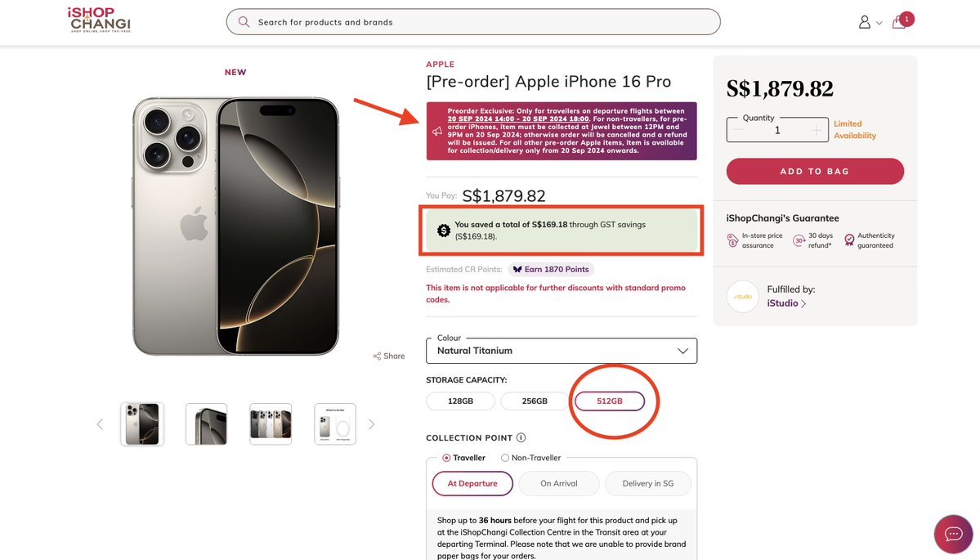The height and width of the screenshot is (560, 980).
Task: Click the Add to Bag button
Action: [x=814, y=172]
